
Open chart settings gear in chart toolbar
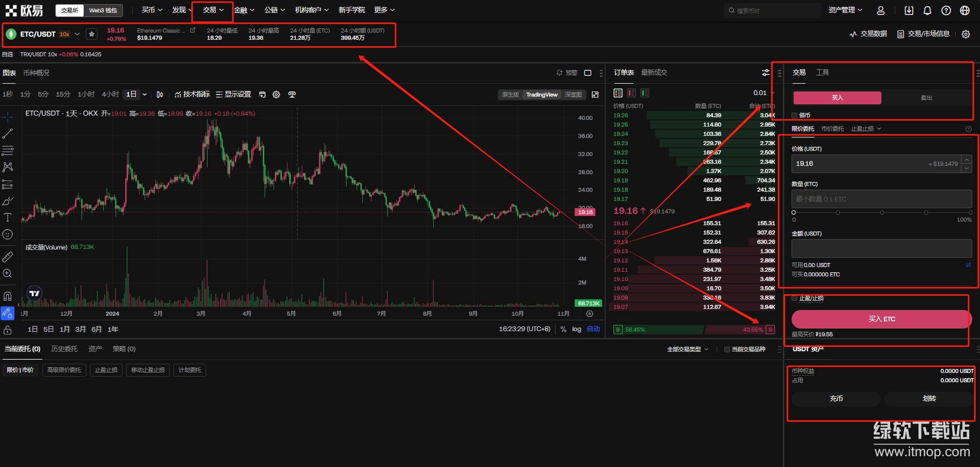[x=276, y=95]
